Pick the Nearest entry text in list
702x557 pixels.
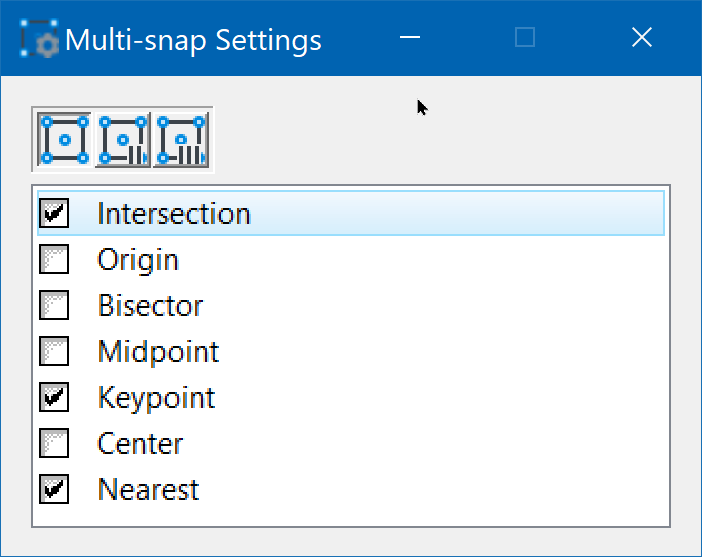[148, 490]
